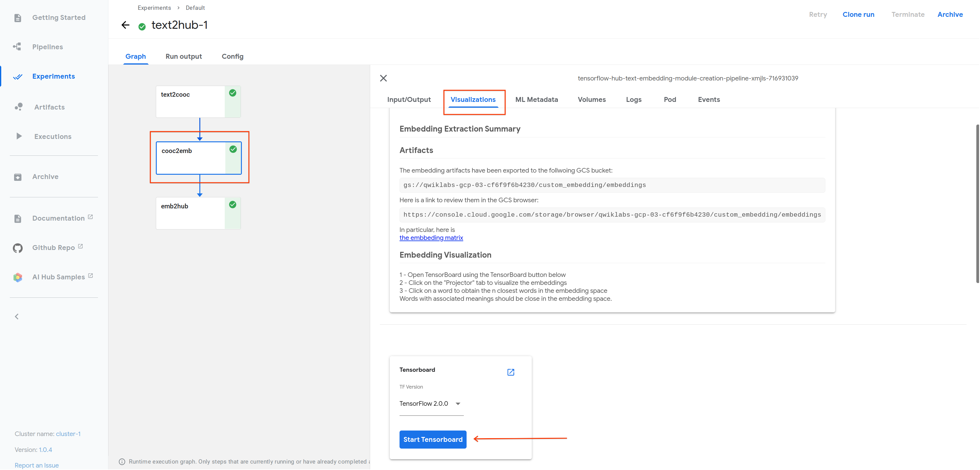This screenshot has height=470, width=980.
Task: Click the Archive sidebar icon
Action: pyautogui.click(x=17, y=177)
